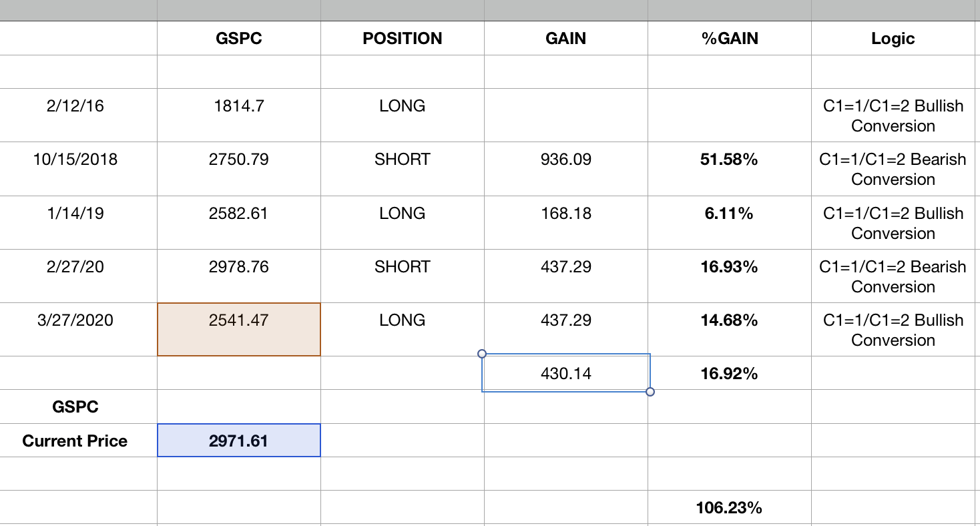
Task: Select the Current Price label cell
Action: [x=75, y=441]
